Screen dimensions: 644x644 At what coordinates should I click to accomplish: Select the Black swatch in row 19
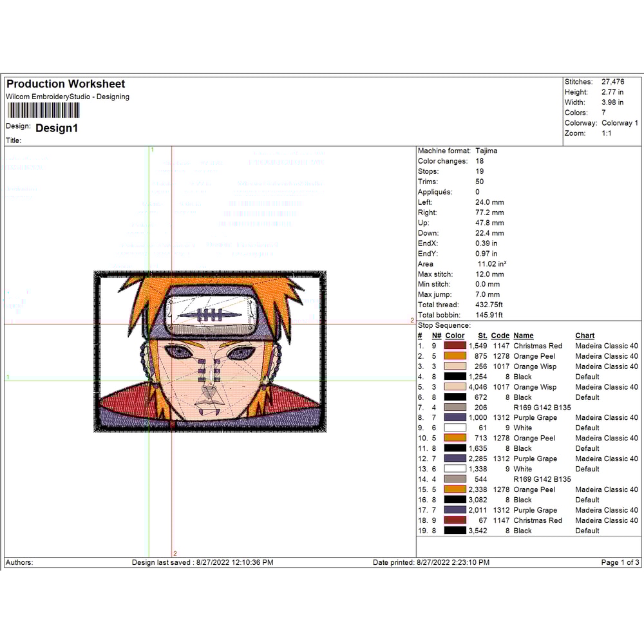[455, 531]
